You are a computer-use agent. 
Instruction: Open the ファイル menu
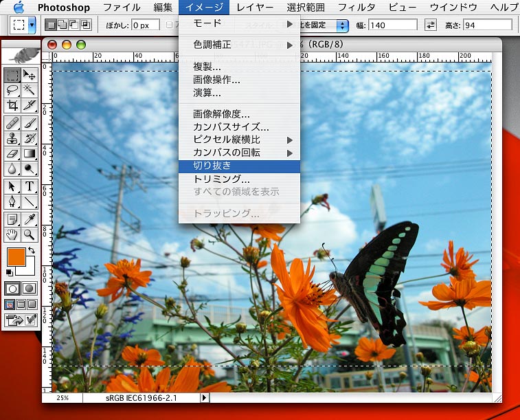click(122, 8)
